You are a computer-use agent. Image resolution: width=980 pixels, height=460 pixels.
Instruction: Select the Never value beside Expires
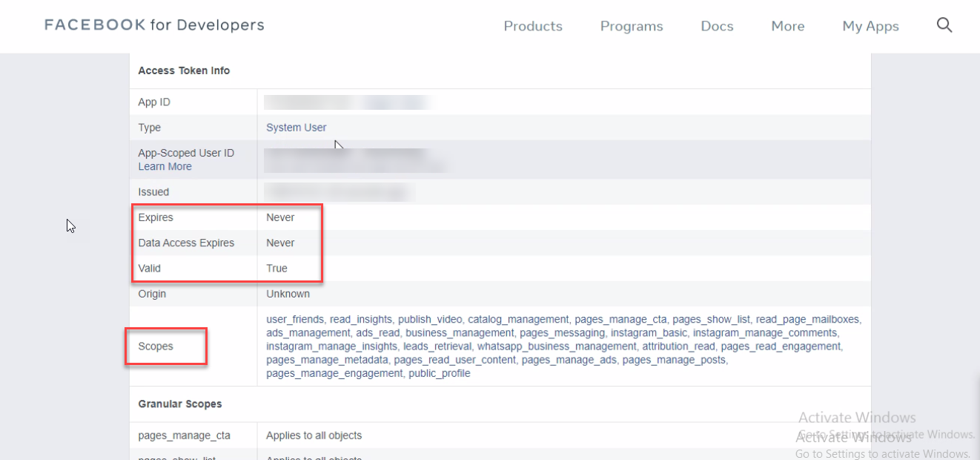coord(280,217)
